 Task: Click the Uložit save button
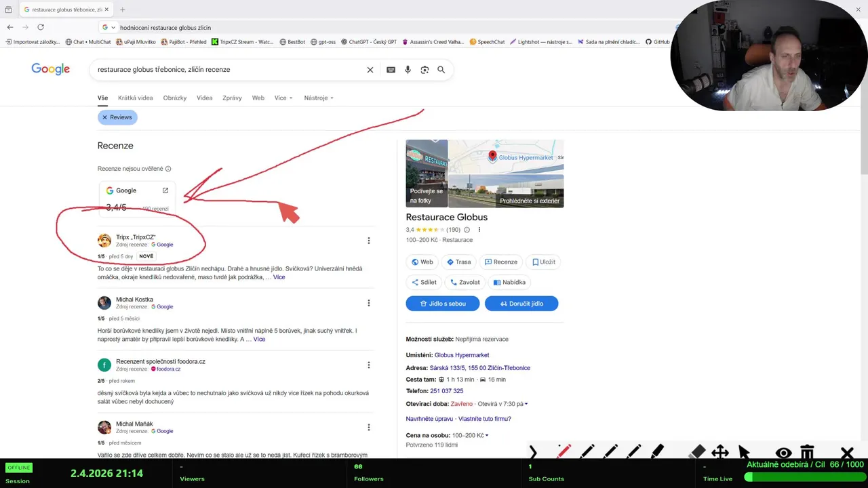[x=544, y=262]
